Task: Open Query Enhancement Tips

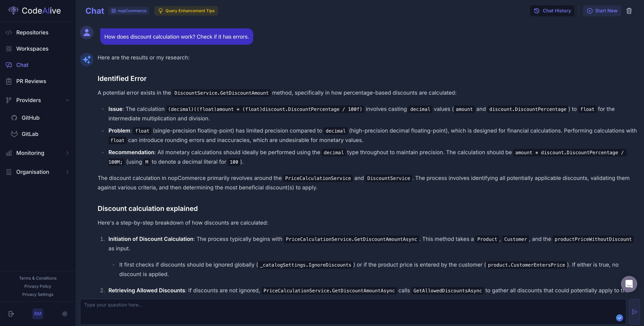Action: pos(186,11)
